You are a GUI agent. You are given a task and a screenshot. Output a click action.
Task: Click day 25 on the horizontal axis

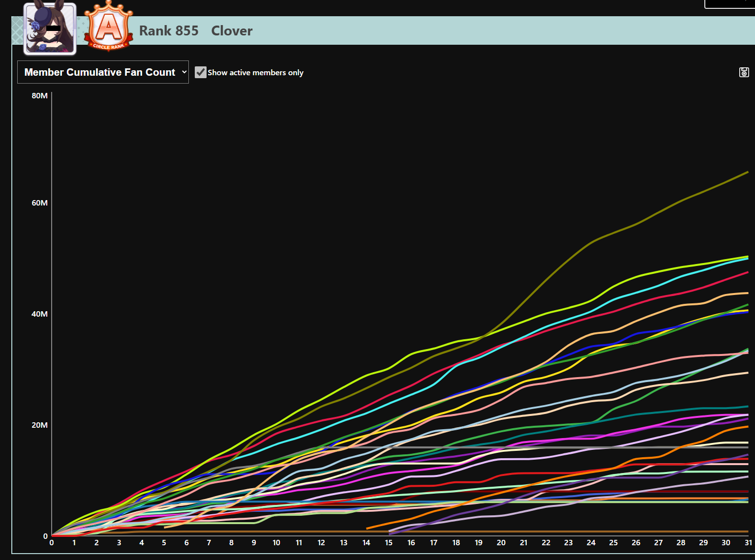click(613, 543)
